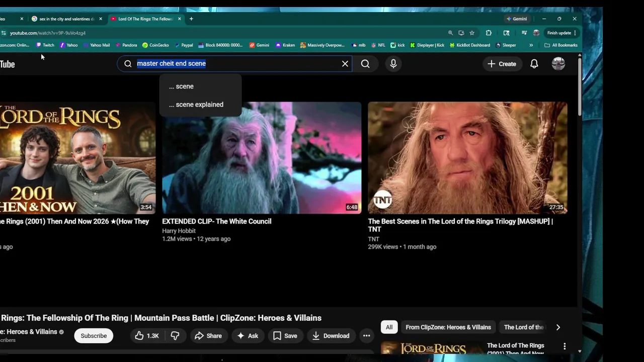This screenshot has height=362, width=644.
Task: Close the Lord Of The Rings tab
Action: [x=179, y=19]
